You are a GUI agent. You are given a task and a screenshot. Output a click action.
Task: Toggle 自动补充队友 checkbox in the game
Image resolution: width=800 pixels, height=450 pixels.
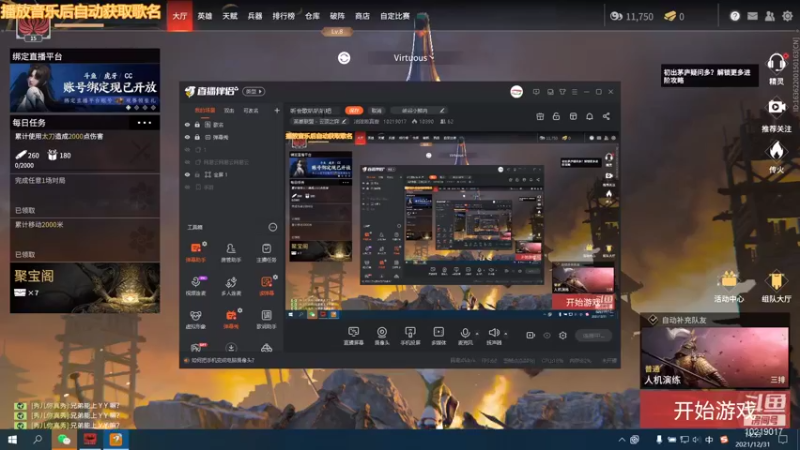[653, 320]
